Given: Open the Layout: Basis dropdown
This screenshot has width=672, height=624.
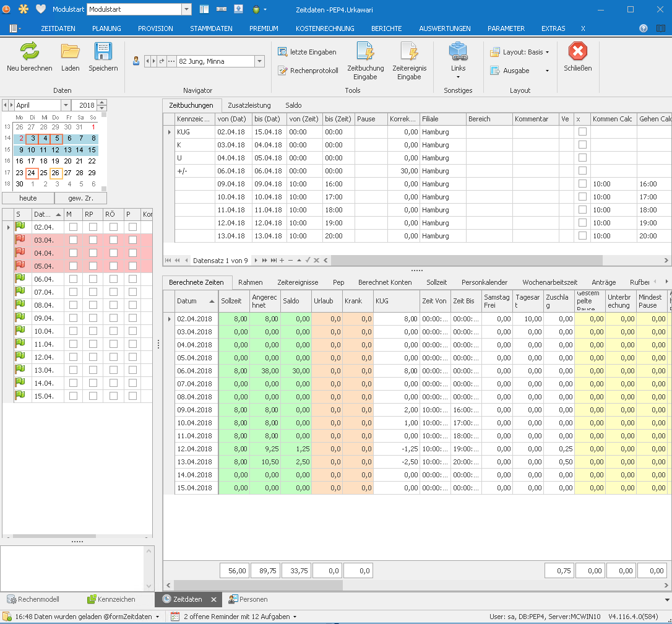Looking at the screenshot, I should coord(548,53).
